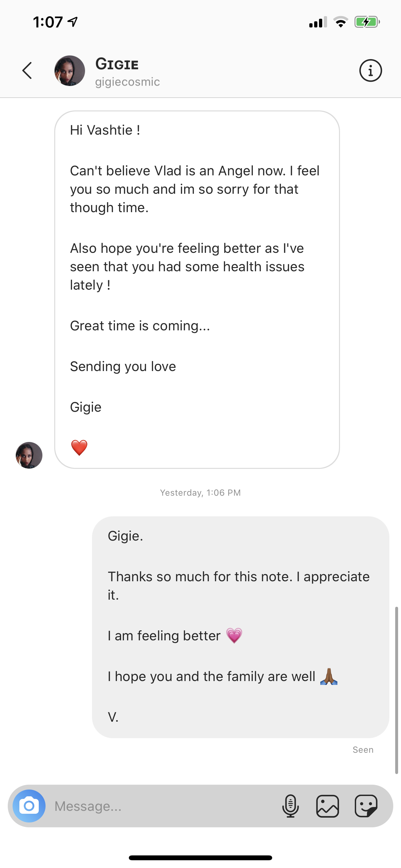Tap the red heart emoji in the received message
Viewport: 401px width, 868px height.
79,448
